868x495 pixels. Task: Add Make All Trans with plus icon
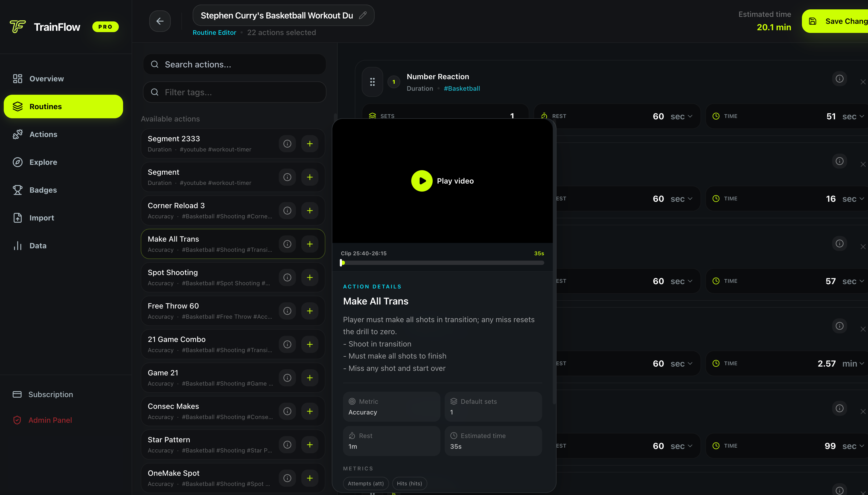[x=310, y=244]
